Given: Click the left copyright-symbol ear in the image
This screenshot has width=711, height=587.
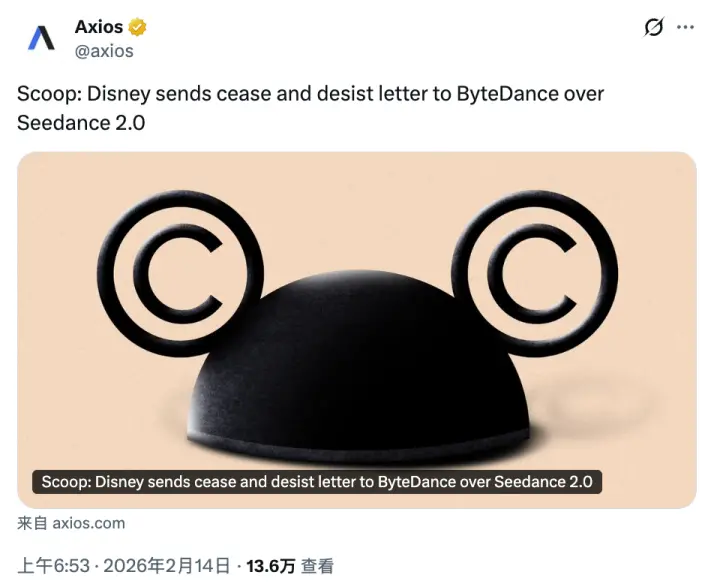Looking at the screenshot, I should tap(180, 274).
